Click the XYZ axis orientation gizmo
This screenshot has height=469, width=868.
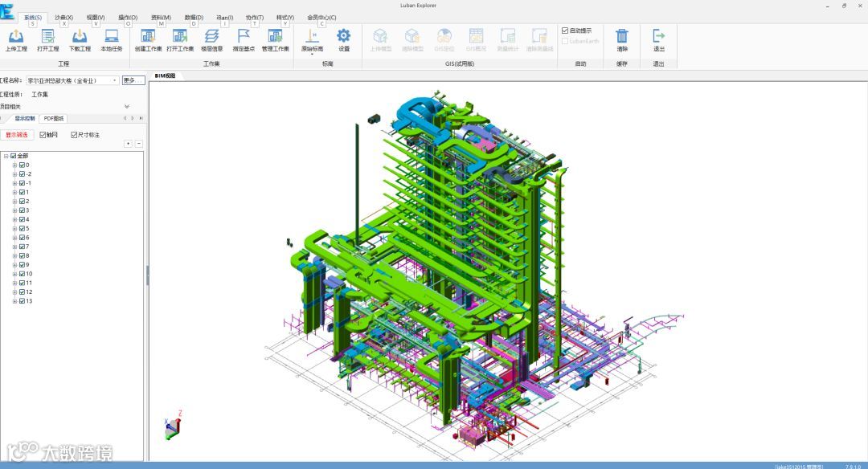(x=174, y=426)
